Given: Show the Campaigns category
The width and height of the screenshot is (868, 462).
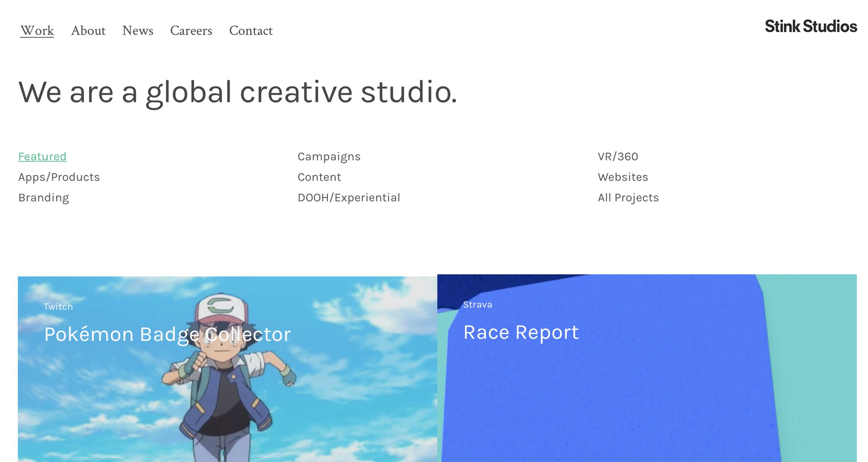Looking at the screenshot, I should pos(329,156).
